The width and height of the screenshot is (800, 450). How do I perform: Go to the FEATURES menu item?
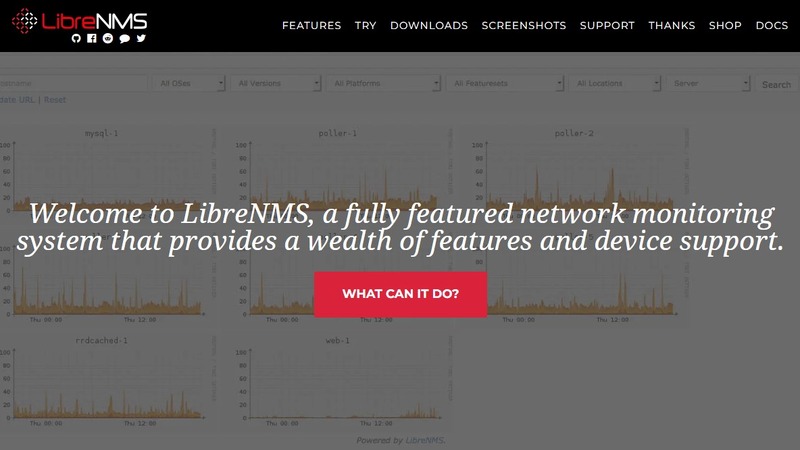pos(311,26)
